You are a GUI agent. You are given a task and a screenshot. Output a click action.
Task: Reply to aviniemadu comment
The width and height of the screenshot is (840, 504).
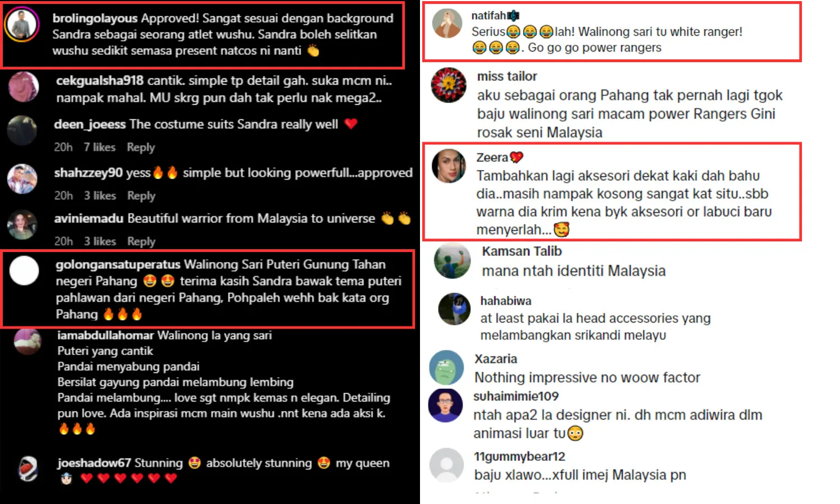click(x=141, y=241)
